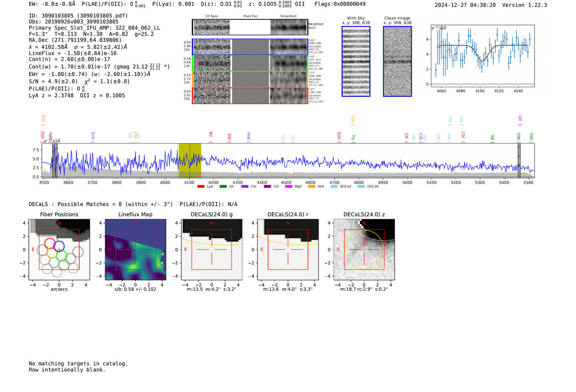The image size is (576, 392).
Task: Click the green fiber circle in Fiber Positions
Action: tap(62, 256)
